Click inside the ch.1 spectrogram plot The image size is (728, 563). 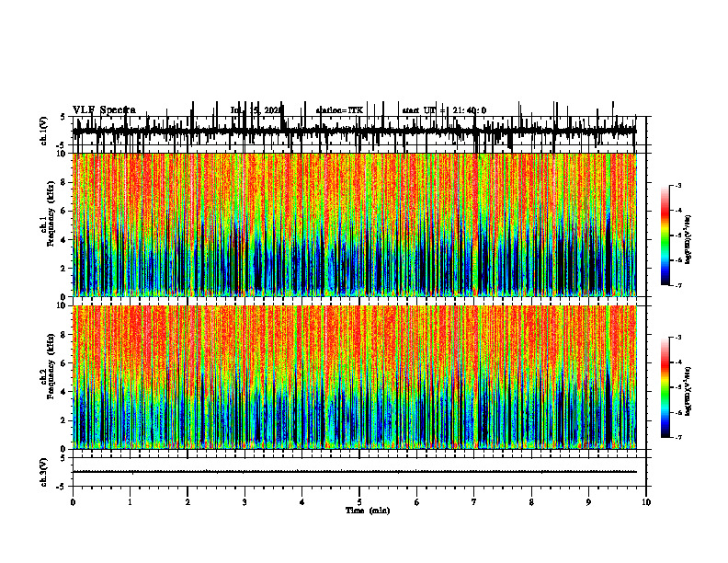[x=355, y=224]
